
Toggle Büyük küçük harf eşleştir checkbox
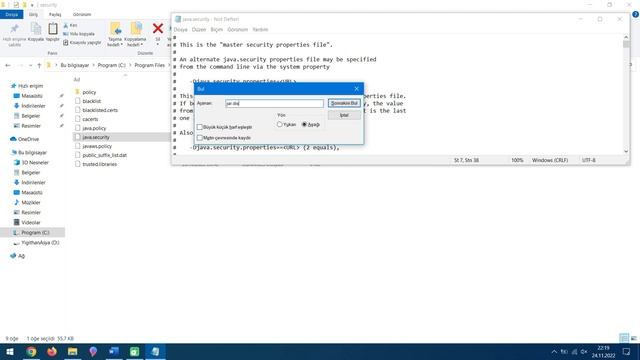click(200, 127)
